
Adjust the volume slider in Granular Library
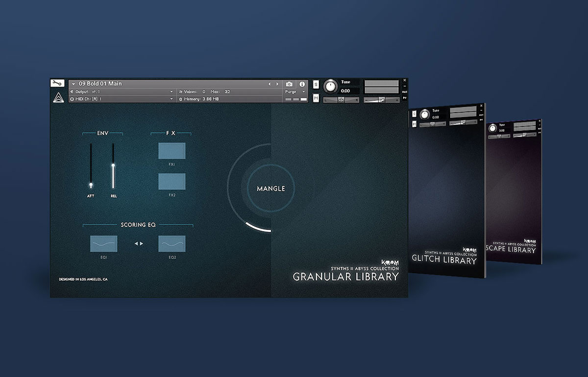[x=382, y=99]
